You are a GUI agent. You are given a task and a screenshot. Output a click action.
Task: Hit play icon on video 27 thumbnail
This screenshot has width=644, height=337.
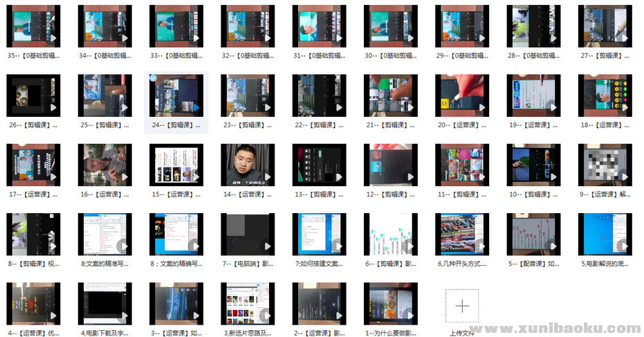point(623,38)
